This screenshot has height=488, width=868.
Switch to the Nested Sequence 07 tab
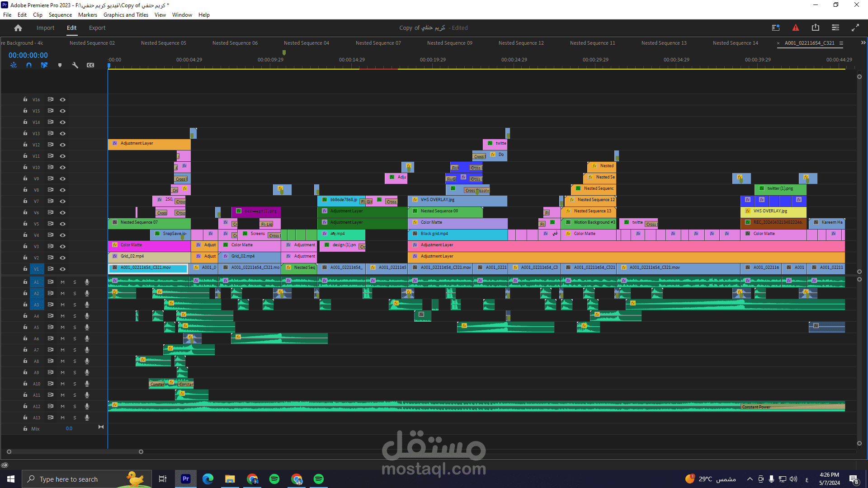(378, 43)
